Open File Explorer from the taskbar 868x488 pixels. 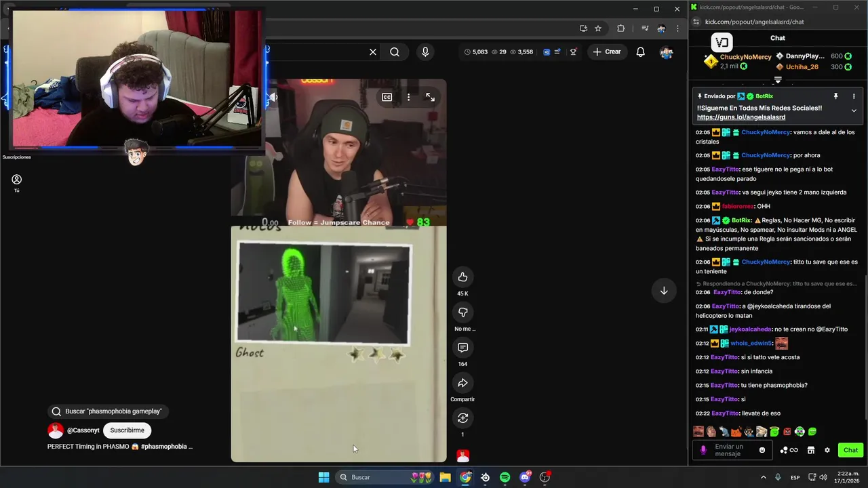pos(445,477)
